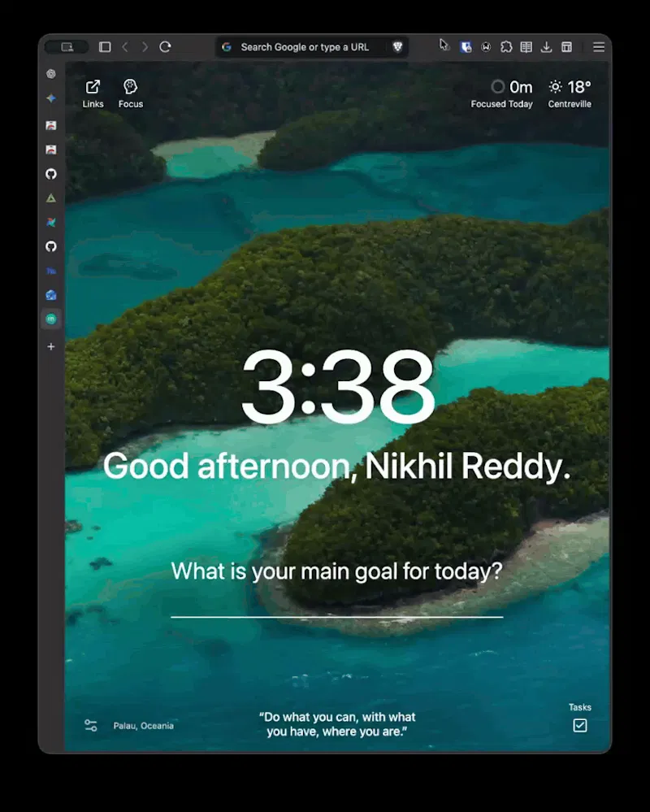The height and width of the screenshot is (812, 650).
Task: Click the 'Do what you can' quote
Action: coord(337,724)
